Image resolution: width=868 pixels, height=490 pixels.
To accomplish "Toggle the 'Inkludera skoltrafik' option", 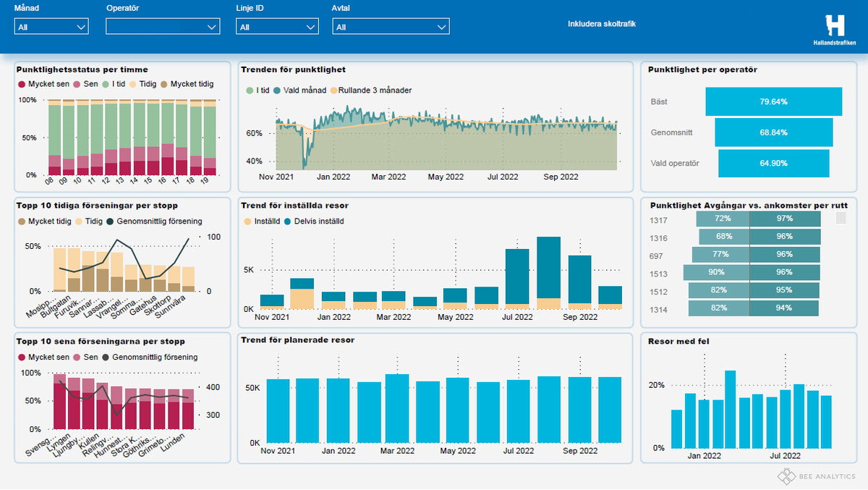I will point(601,24).
